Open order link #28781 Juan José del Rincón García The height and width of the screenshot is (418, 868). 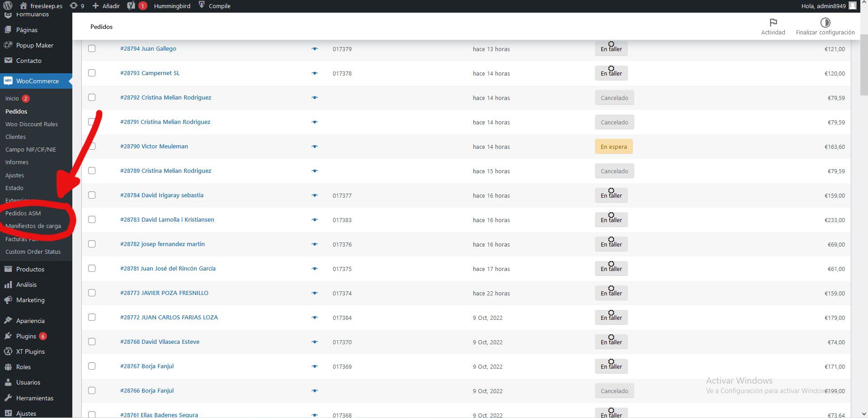[x=168, y=268]
